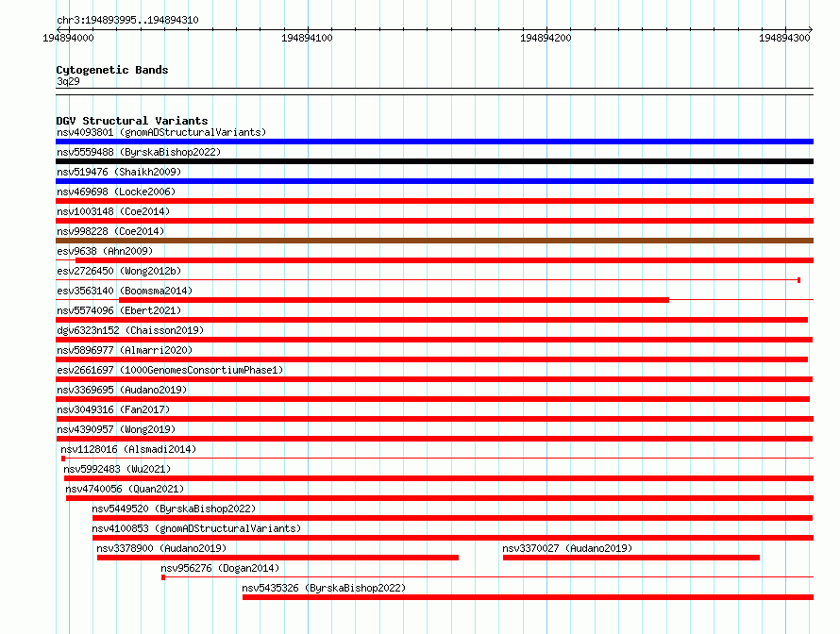Viewport: 840px width, 634px height.
Task: Click ruler position 194894100
Action: click(307, 38)
